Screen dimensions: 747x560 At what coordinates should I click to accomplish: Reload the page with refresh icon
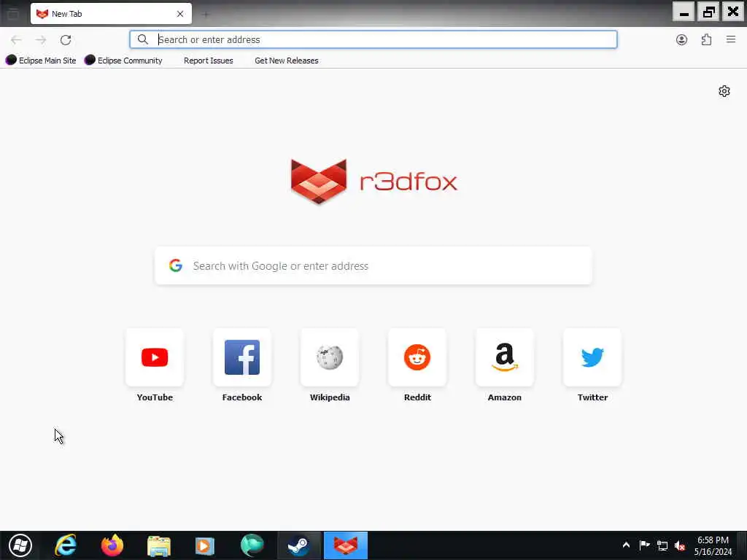tap(66, 40)
